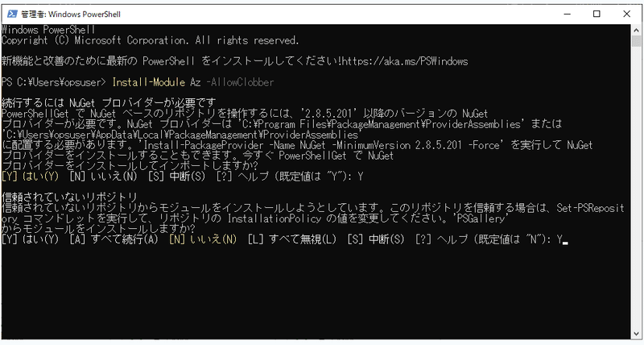Click the [A] すべて続行(A) option
The image size is (644, 345).
coord(114,239)
